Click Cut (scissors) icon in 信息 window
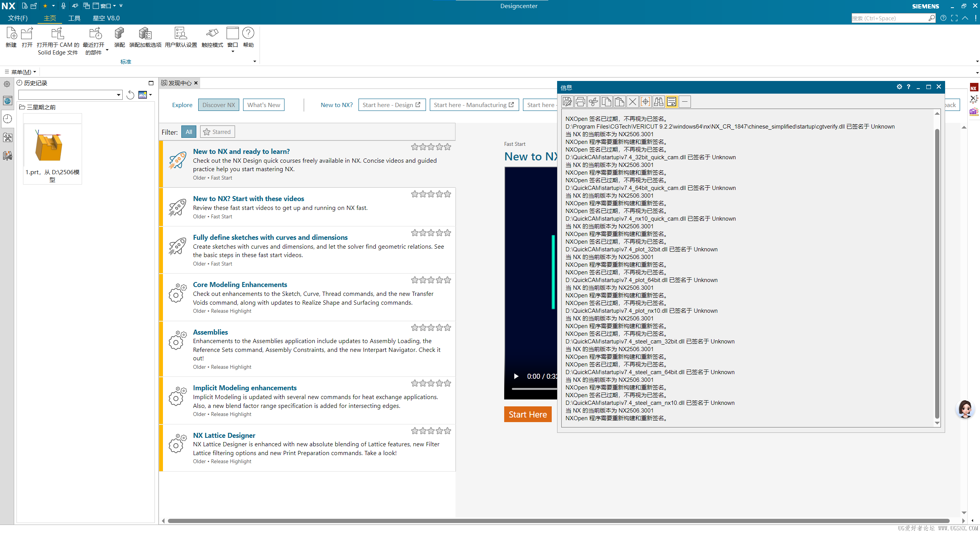 point(594,102)
